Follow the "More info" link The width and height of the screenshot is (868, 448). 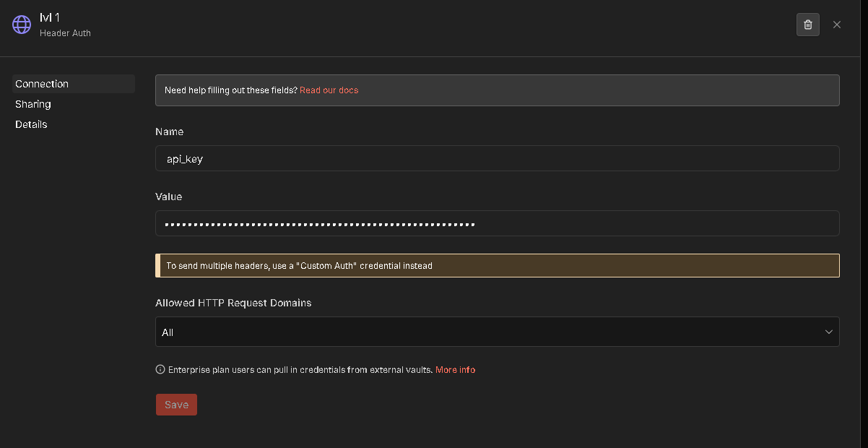coord(455,369)
